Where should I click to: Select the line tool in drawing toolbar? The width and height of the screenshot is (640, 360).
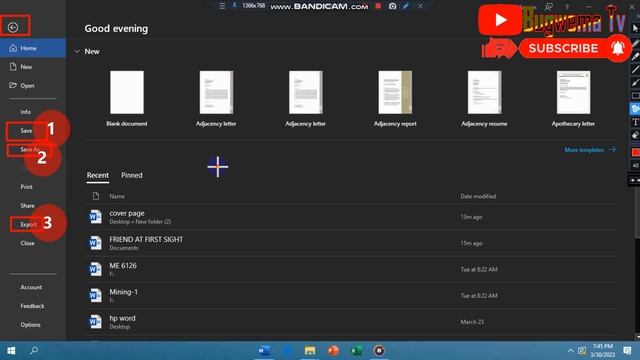point(635,69)
